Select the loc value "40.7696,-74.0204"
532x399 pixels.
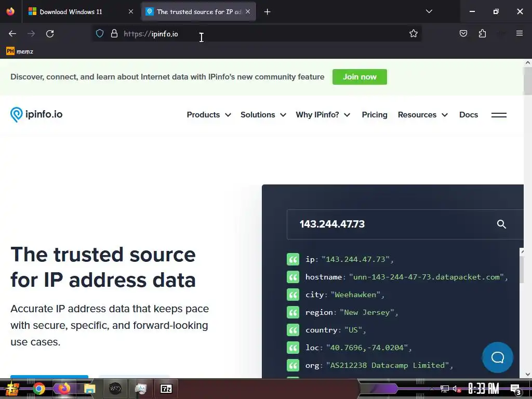[367, 348]
